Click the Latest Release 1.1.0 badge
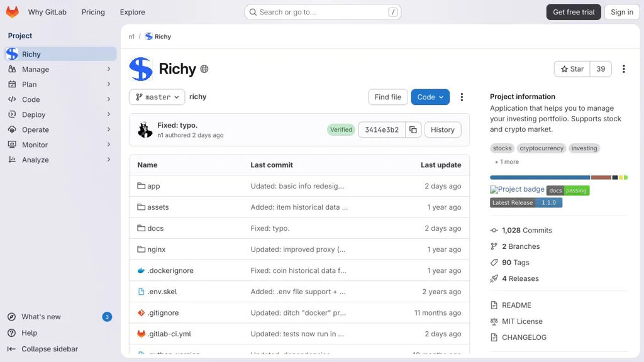 [526, 203]
